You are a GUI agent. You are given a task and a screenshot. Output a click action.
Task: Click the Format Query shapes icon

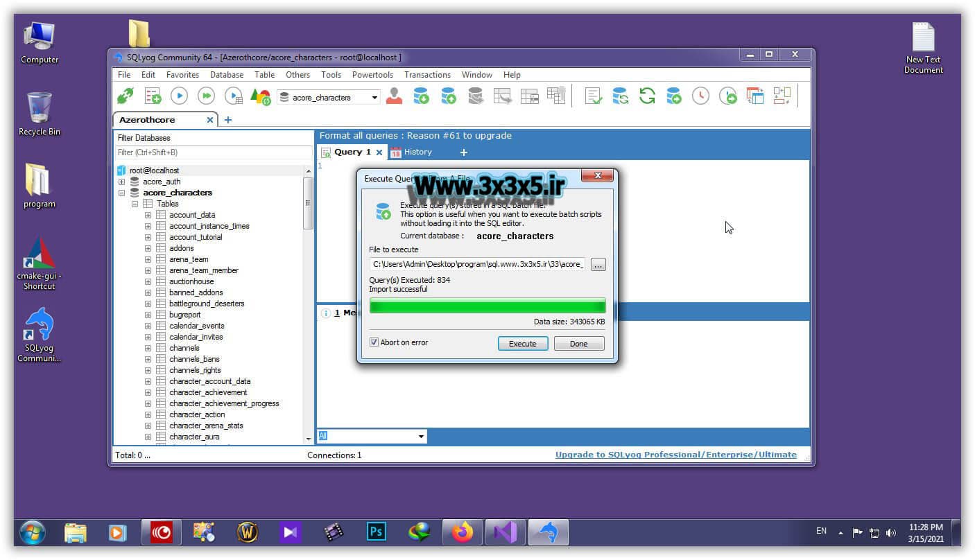tap(261, 96)
